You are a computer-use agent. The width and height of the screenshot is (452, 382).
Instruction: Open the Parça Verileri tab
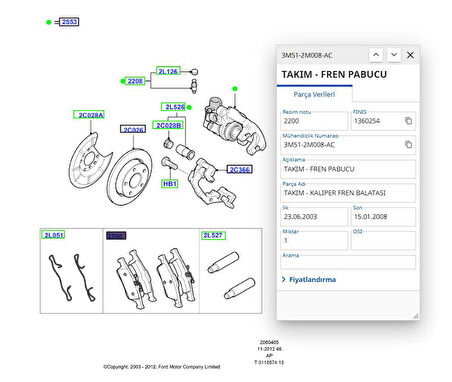click(x=314, y=94)
